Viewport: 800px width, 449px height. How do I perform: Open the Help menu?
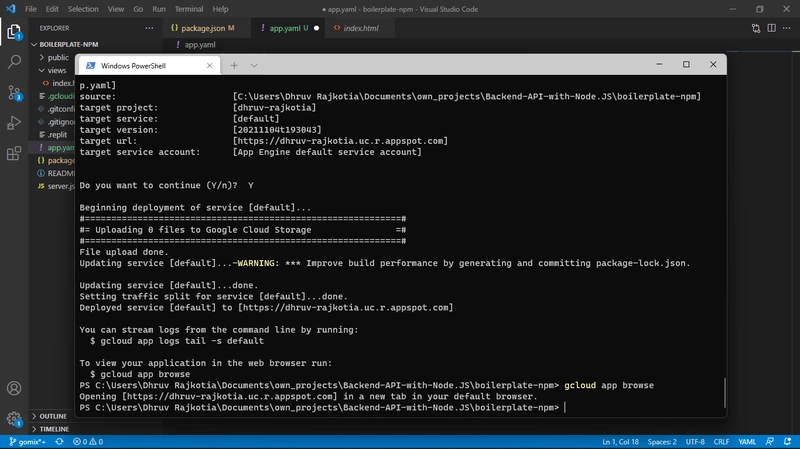coord(220,9)
